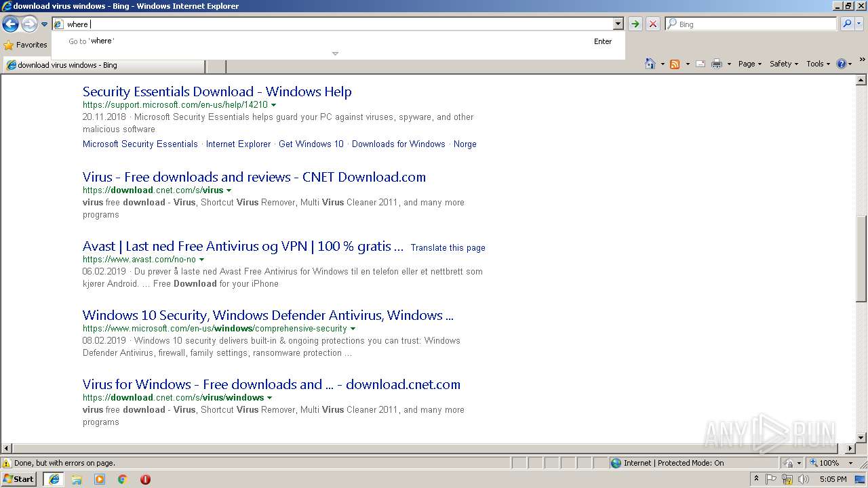This screenshot has height=488, width=868.
Task: Open the Page menu
Action: tap(749, 64)
